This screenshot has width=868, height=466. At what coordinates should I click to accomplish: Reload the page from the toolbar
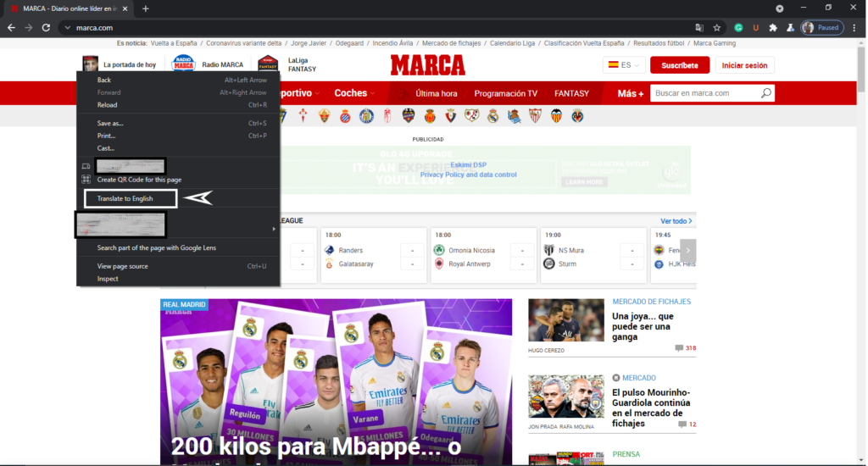[x=46, y=28]
